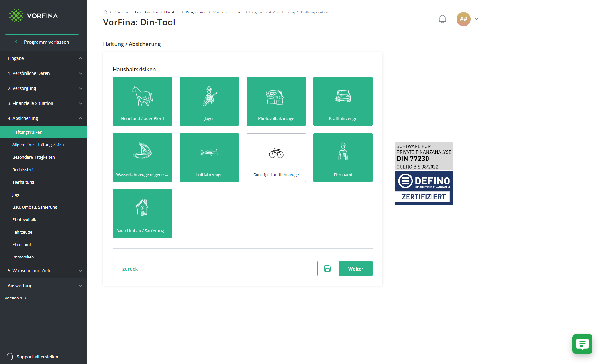Toggle the Wasserfahrzeuge tile
The height and width of the screenshot is (364, 600).
pos(142,158)
